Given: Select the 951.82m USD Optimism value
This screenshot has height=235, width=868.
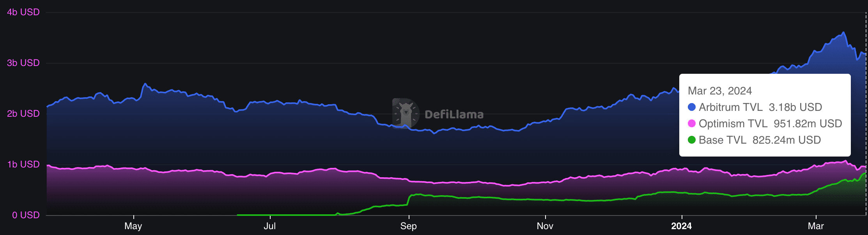Looking at the screenshot, I should coord(808,123).
